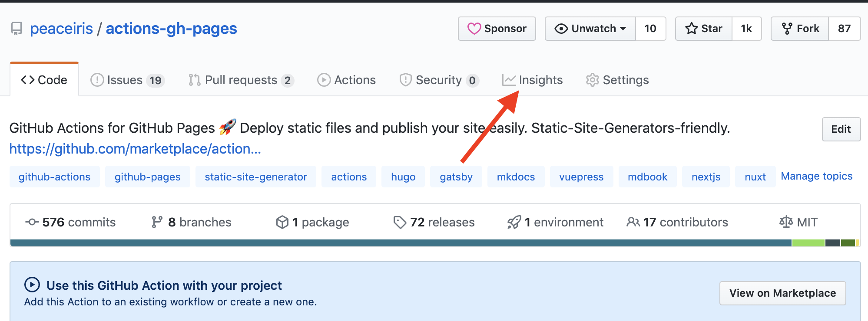This screenshot has width=868, height=321.
Task: Select the github-actions topic tag
Action: [x=55, y=177]
